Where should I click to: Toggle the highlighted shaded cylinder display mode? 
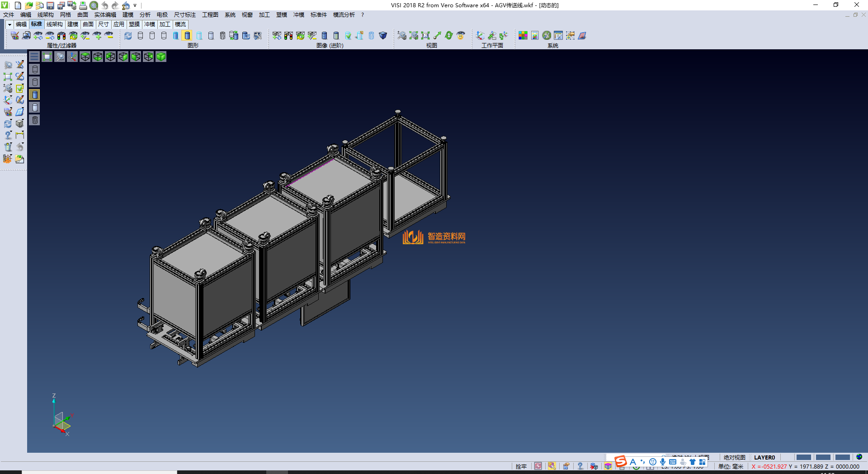point(187,35)
